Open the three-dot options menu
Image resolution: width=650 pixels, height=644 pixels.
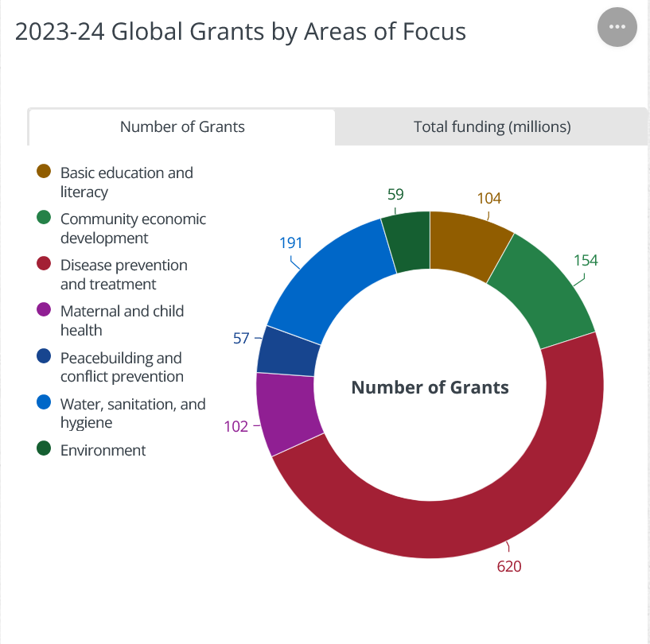pos(617,27)
